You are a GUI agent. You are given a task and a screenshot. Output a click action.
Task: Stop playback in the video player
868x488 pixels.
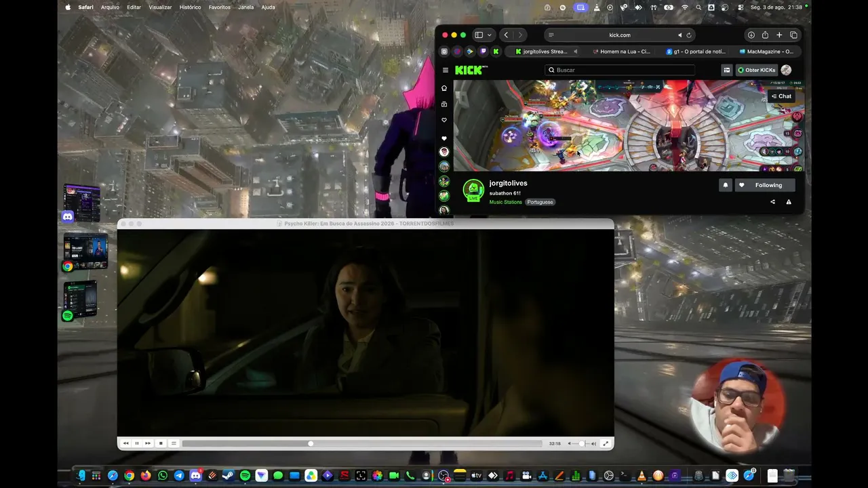coord(161,443)
